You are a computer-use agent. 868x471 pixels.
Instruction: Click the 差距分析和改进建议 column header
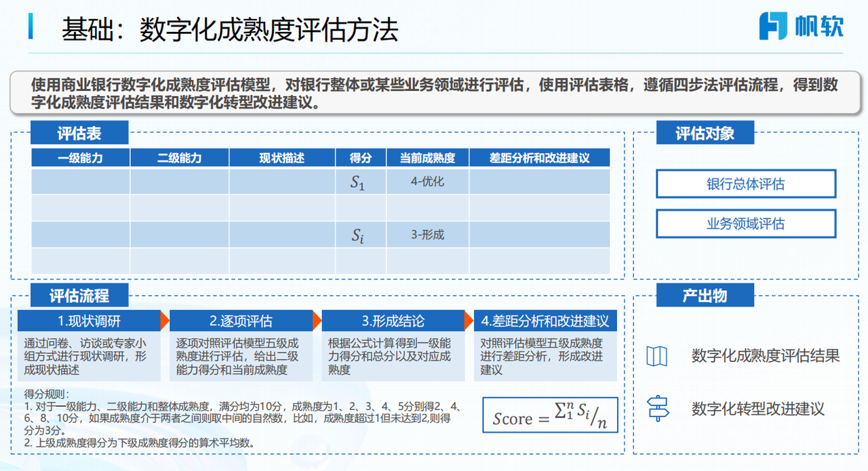540,158
